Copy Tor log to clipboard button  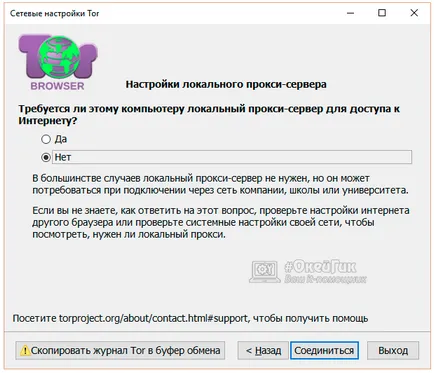click(x=120, y=350)
